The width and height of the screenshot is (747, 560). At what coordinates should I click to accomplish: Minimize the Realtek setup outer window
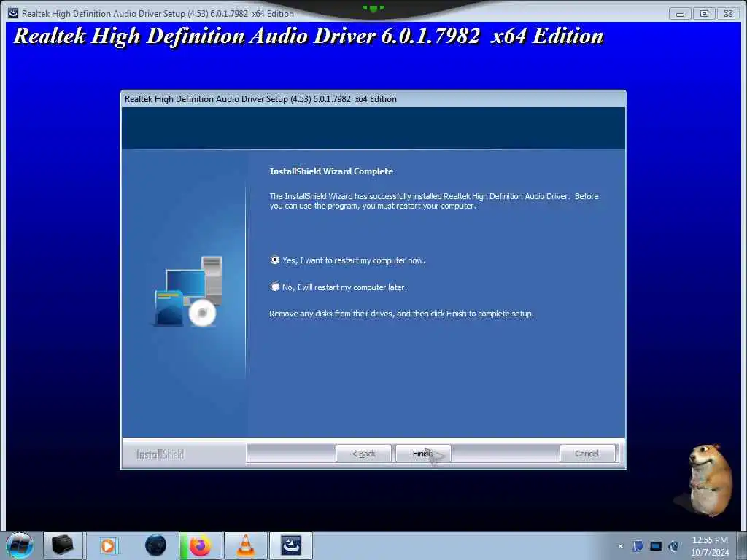point(680,14)
